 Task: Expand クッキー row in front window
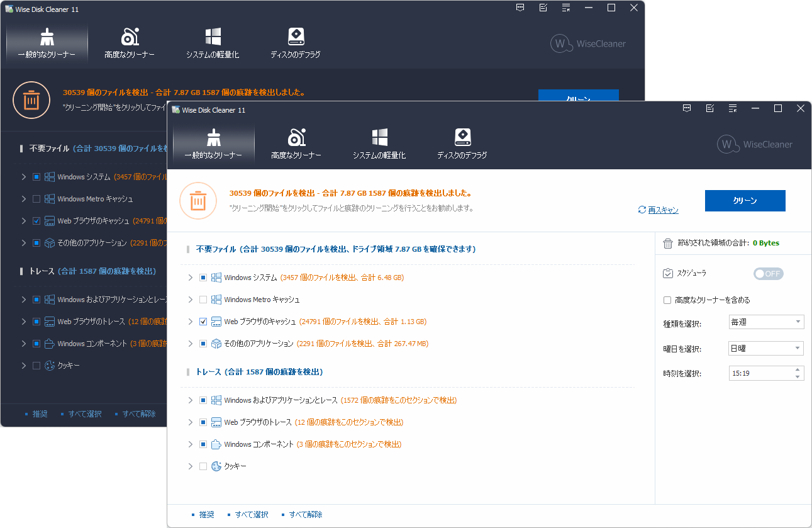191,466
